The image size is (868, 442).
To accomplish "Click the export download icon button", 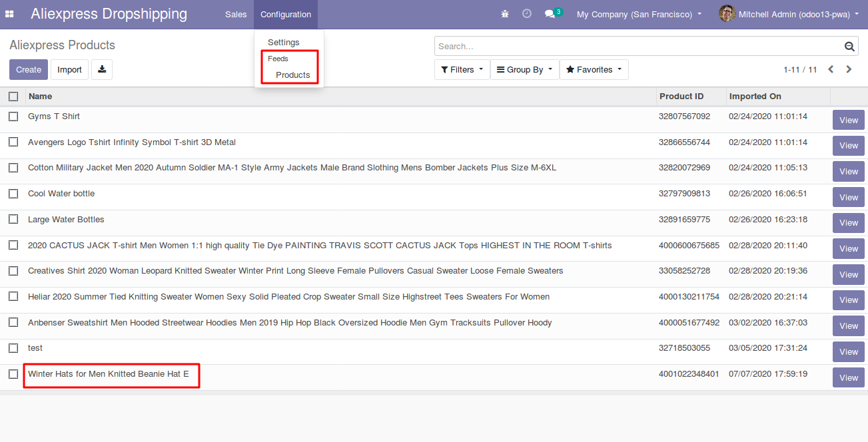I will [x=102, y=70].
